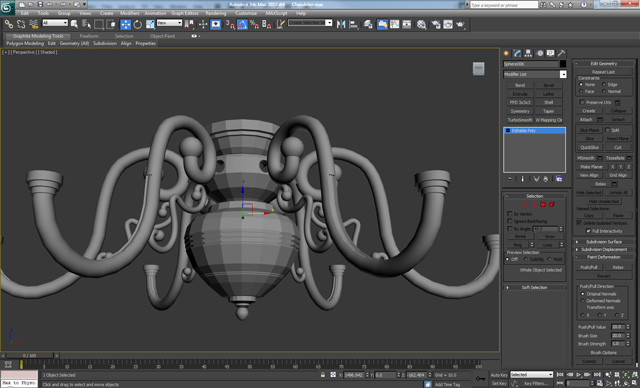The width and height of the screenshot is (640, 388).
Task: Open the Create Selection Set dropdown
Action: click(x=310, y=23)
